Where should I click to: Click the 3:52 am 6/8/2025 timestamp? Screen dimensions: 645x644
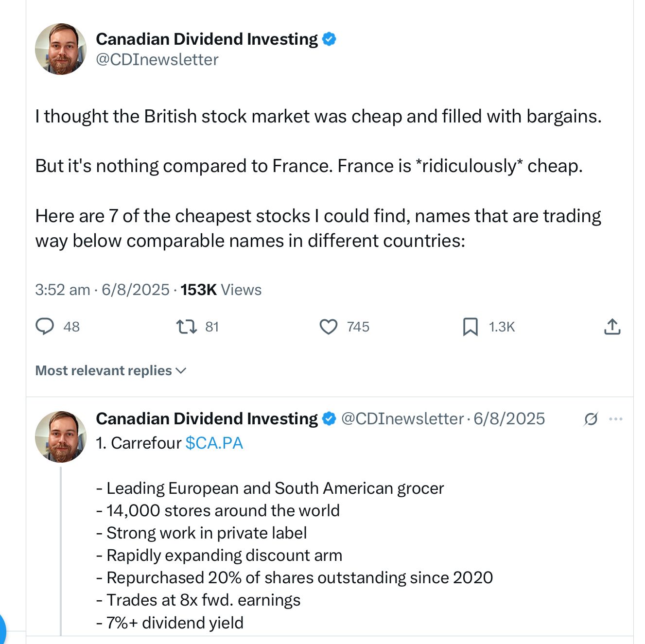(102, 290)
